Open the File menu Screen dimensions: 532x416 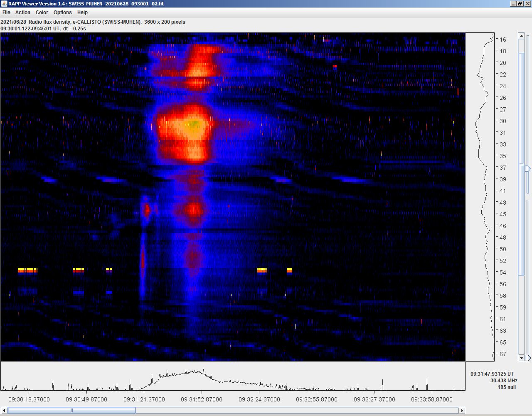pos(6,12)
